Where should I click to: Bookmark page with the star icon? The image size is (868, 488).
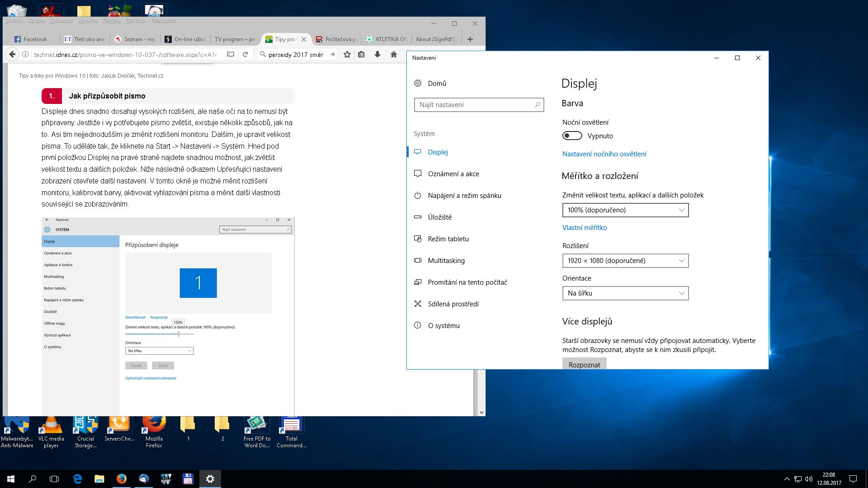tap(347, 54)
